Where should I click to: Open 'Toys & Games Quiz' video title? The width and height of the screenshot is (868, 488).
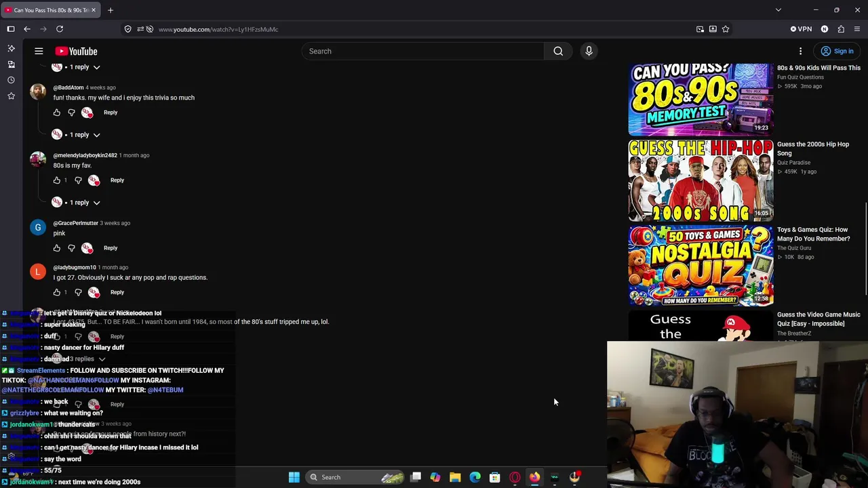814,234
